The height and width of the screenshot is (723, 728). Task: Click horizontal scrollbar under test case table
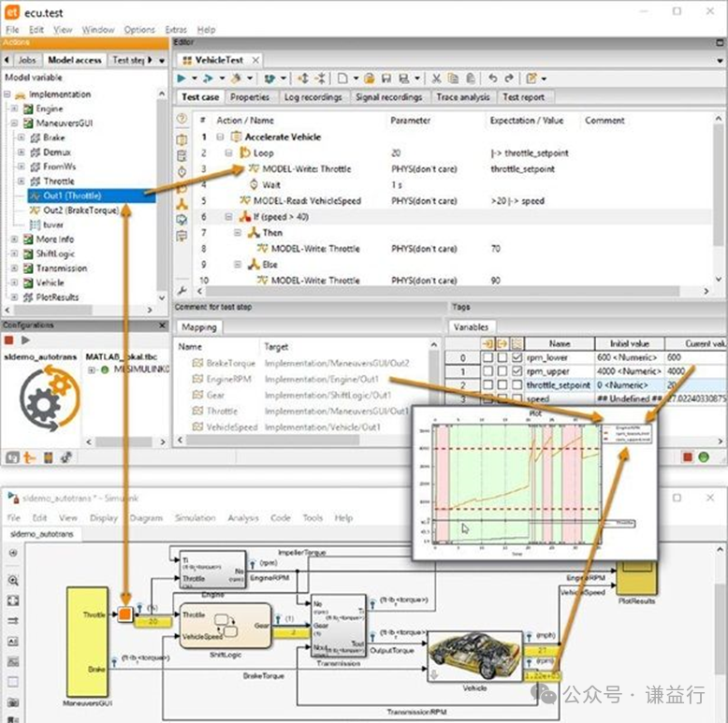point(441,291)
